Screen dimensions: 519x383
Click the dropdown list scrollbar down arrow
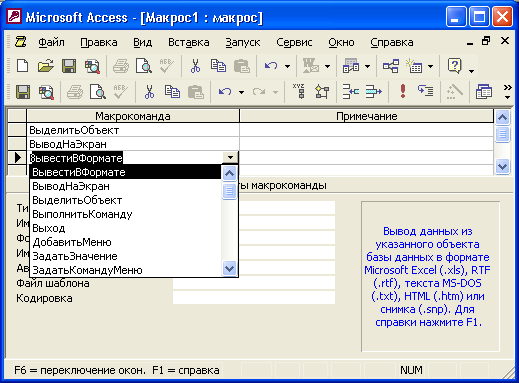(x=229, y=268)
